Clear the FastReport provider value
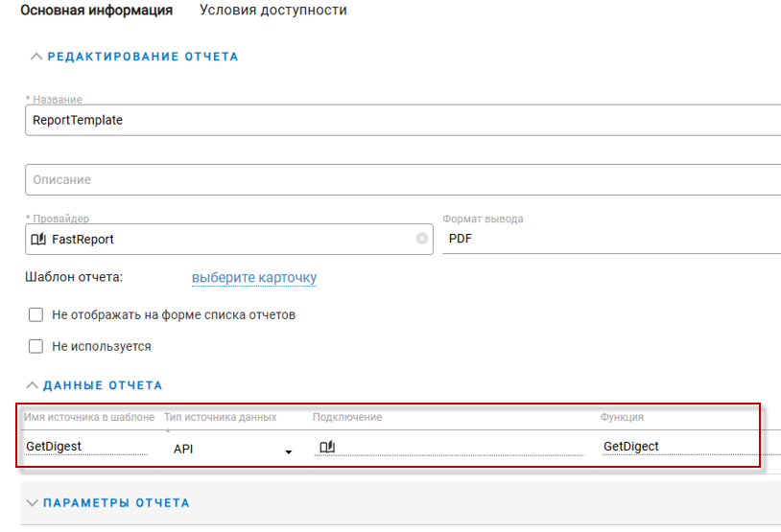Screen dimensions: 781x532 pyautogui.click(x=422, y=239)
